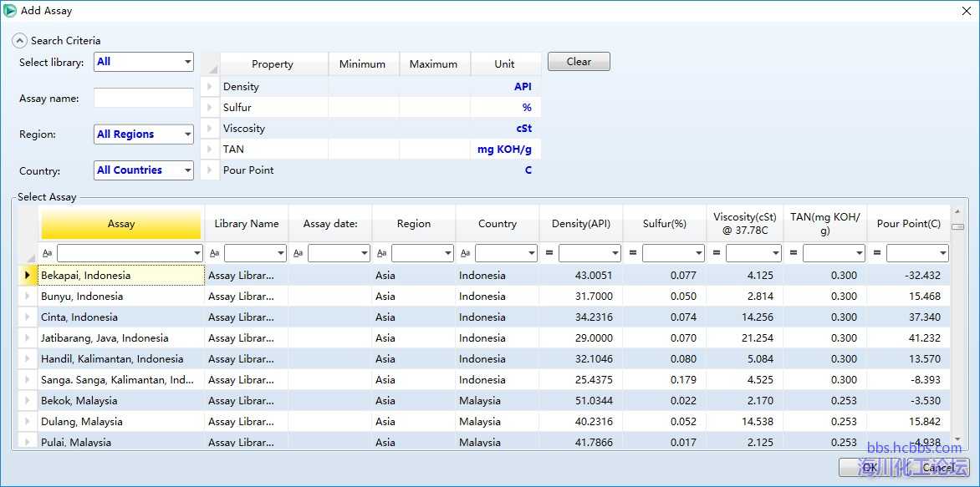The height and width of the screenshot is (487, 980).
Task: Collapse the Search Criteria section
Action: [21, 41]
